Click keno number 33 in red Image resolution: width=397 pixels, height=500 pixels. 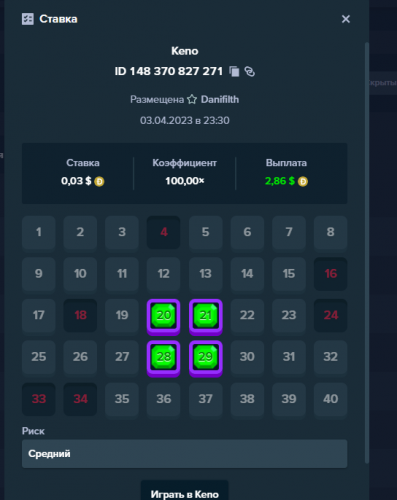pos(39,399)
